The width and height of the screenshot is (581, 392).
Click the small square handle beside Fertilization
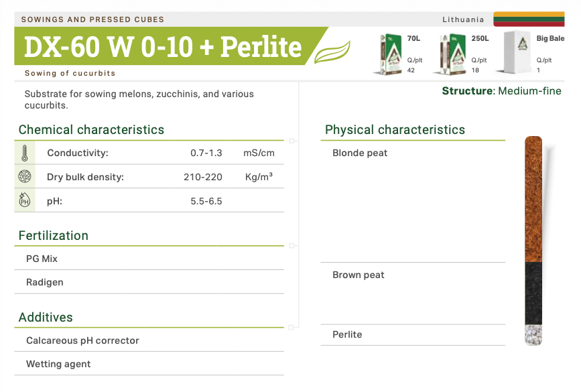point(292,246)
